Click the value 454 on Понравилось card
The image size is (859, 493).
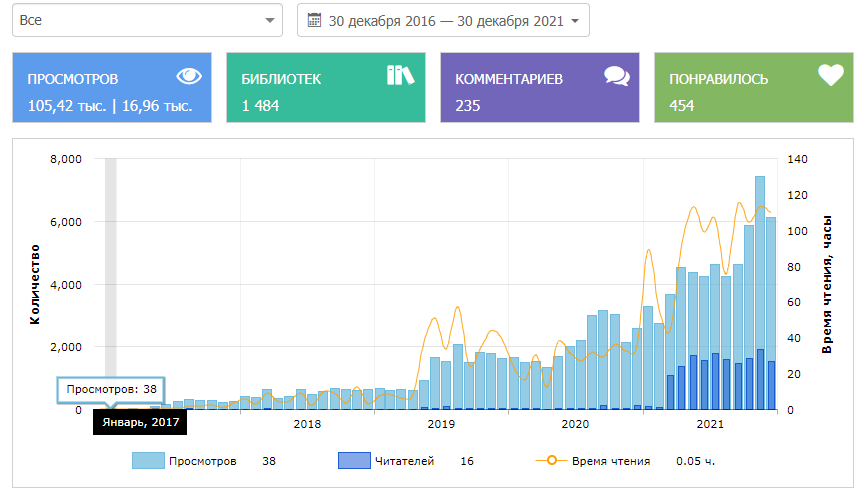[x=682, y=106]
